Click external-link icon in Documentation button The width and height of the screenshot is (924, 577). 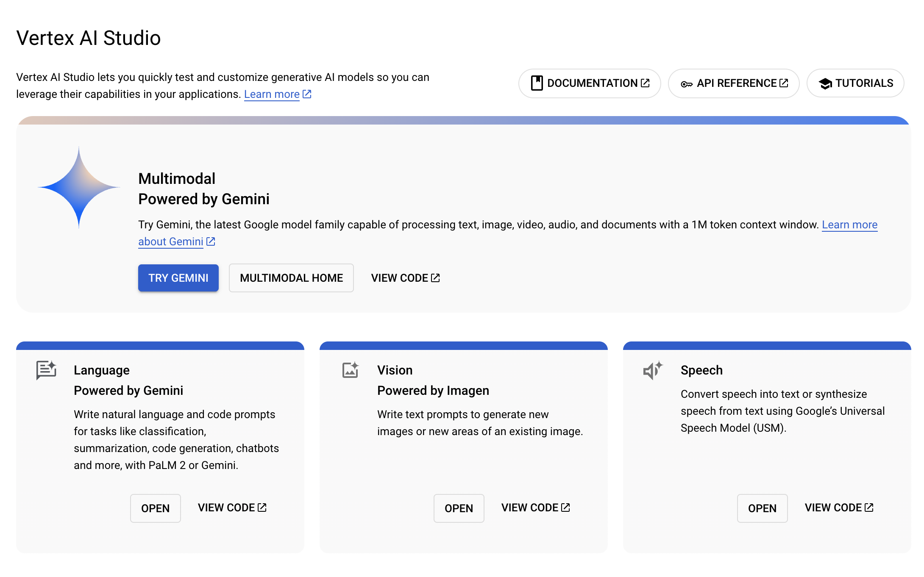pyautogui.click(x=645, y=83)
